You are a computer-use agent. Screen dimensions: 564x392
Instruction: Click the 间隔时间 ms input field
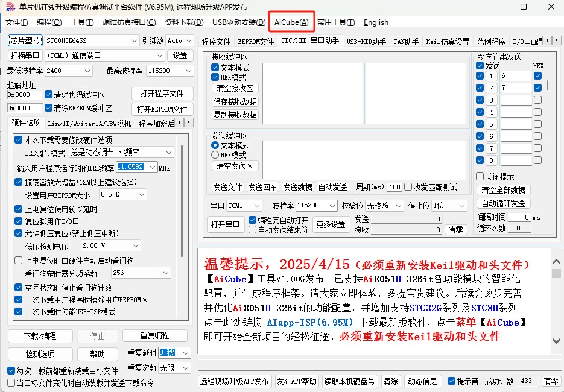coord(520,217)
